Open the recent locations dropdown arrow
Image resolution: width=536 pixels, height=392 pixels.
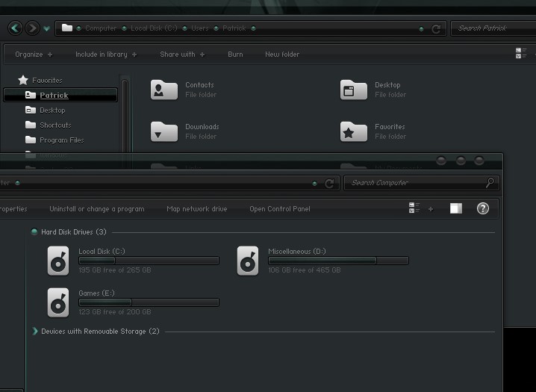coord(47,29)
